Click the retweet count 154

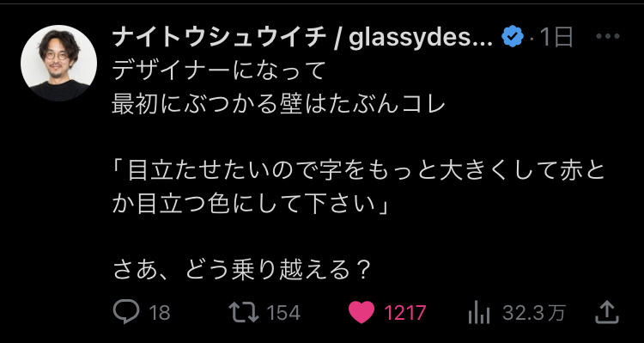(284, 314)
